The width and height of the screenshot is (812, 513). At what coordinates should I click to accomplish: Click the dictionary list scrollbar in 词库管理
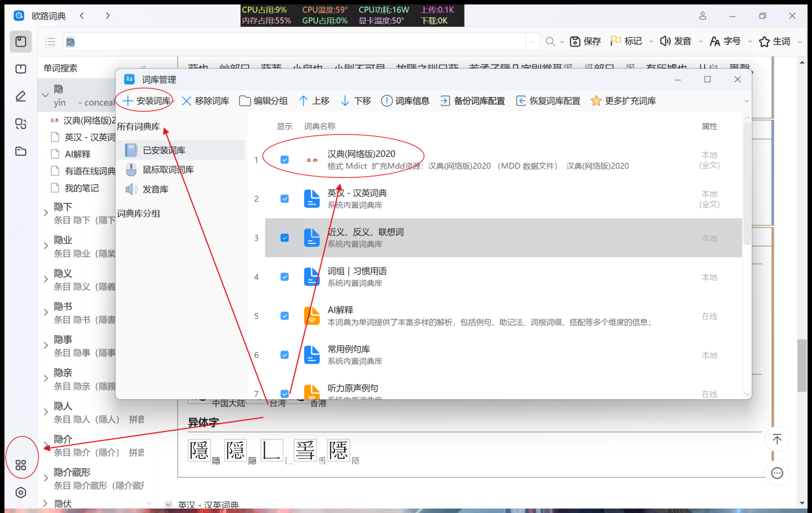coord(747,183)
